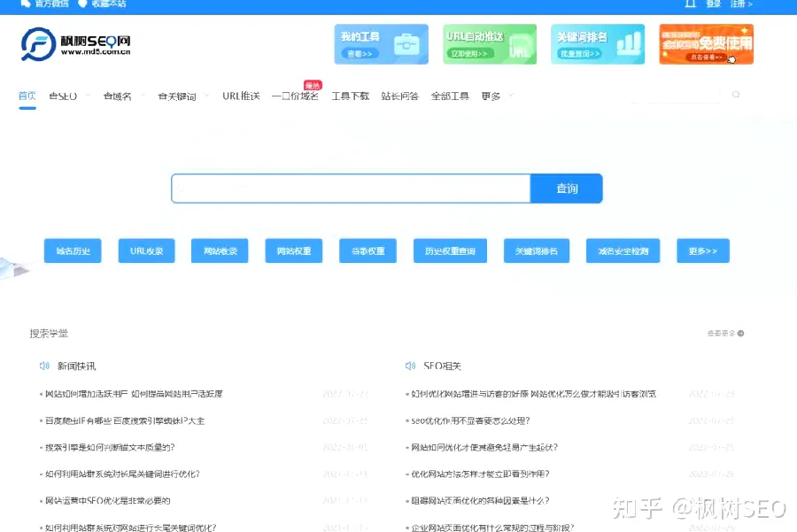Open the 全部工具 menu item
The image size is (797, 532).
click(450, 96)
